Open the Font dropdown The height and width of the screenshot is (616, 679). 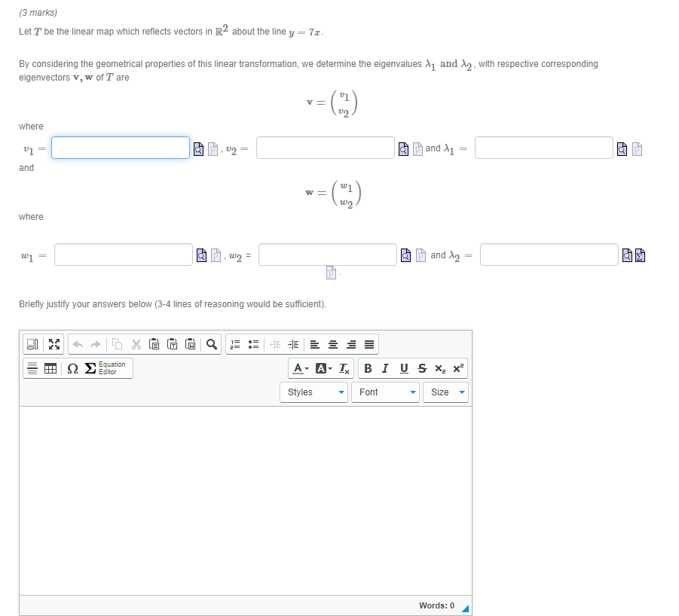point(385,392)
